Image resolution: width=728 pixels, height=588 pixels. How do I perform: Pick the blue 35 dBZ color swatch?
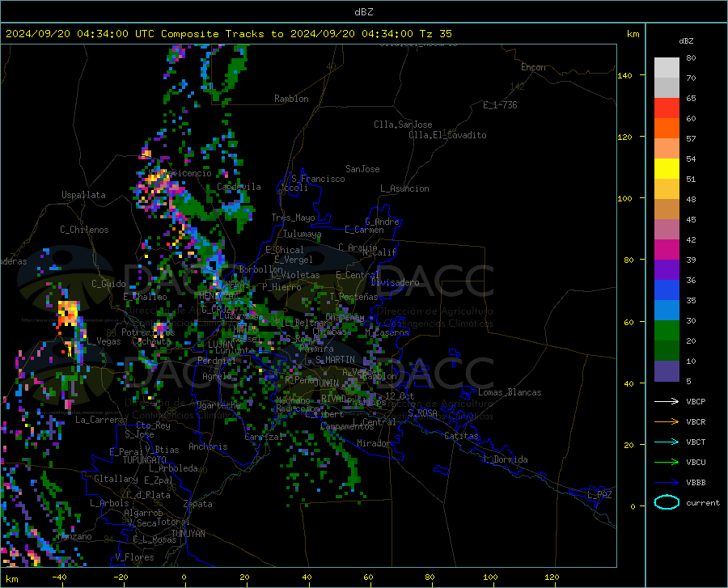click(x=667, y=290)
